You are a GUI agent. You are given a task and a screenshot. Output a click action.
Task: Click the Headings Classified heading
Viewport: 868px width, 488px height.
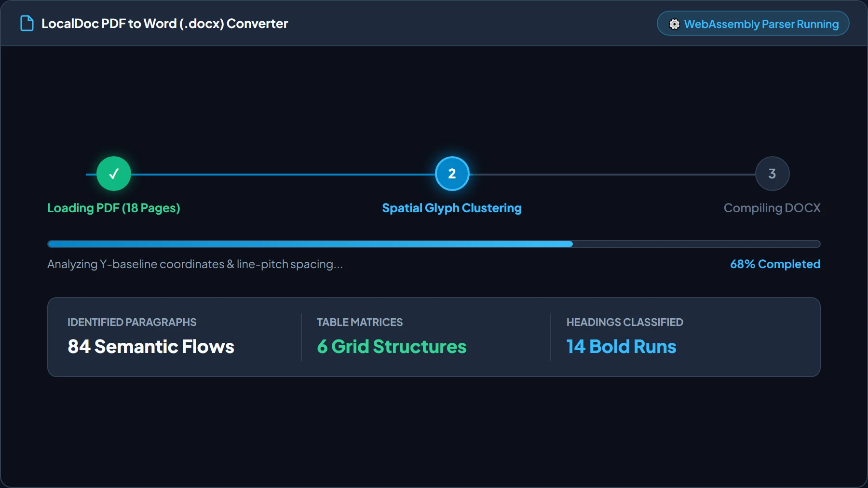pos(624,322)
